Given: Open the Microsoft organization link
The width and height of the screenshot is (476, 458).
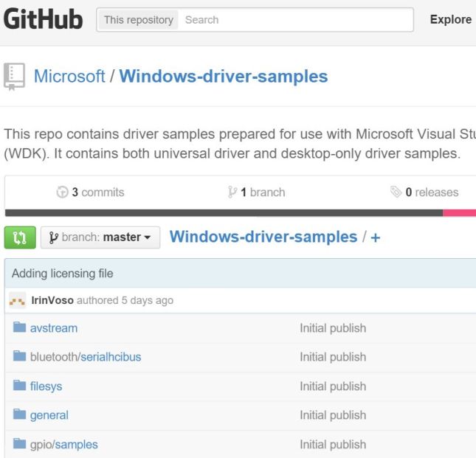Looking at the screenshot, I should click(x=69, y=76).
